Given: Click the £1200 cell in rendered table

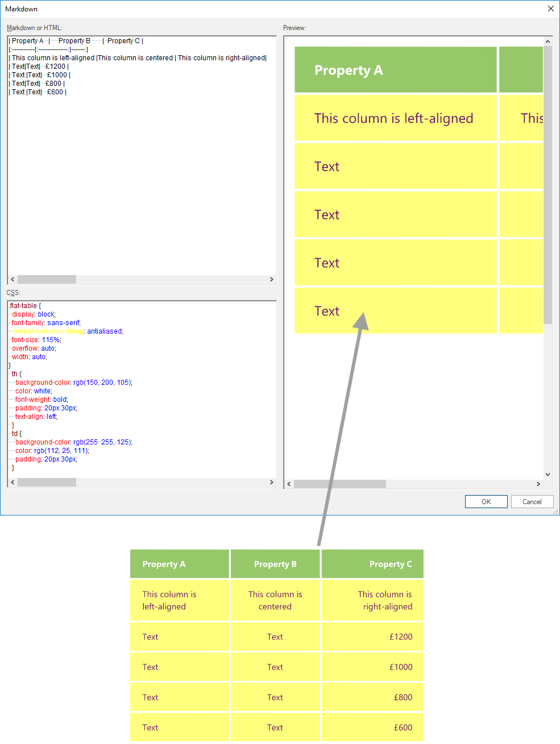Looking at the screenshot, I should tap(400, 637).
